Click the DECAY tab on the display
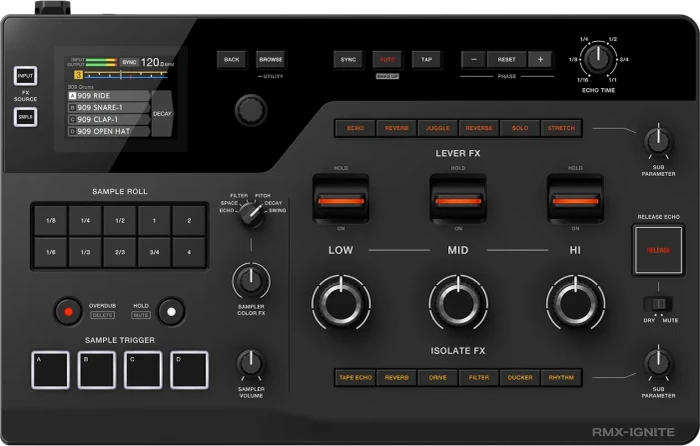700x446 pixels. pos(162,114)
